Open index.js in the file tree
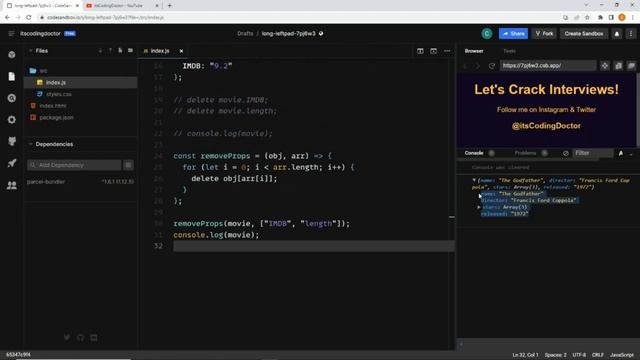This screenshot has width=640, height=360. click(80, 82)
